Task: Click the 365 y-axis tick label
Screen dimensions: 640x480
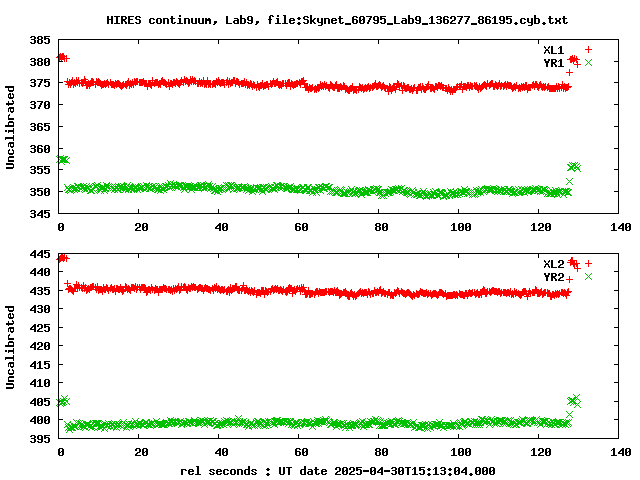Action: coord(40,127)
